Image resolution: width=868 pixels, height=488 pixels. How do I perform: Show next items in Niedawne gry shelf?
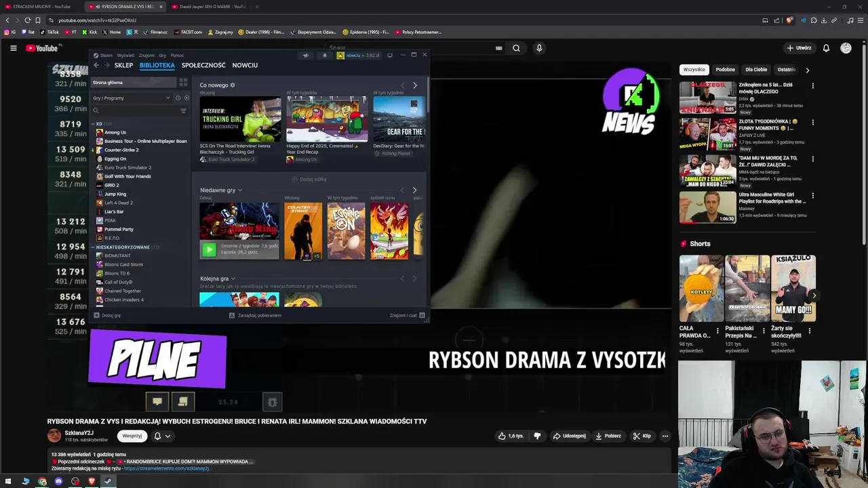415,190
